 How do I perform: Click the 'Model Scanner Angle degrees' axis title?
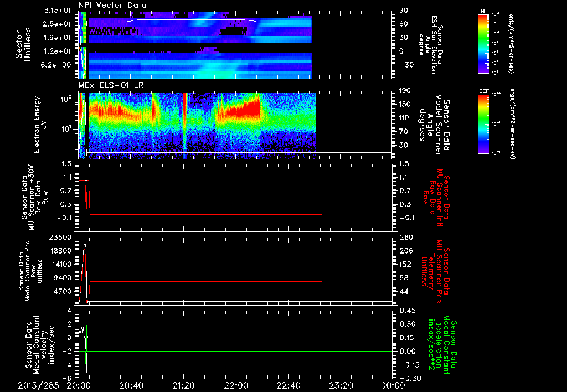[434, 125]
